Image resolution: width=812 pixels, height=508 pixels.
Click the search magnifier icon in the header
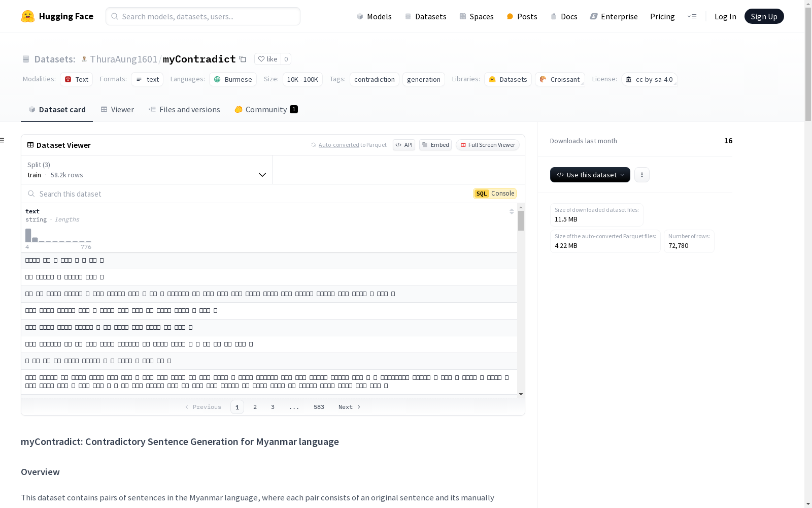coord(115,16)
